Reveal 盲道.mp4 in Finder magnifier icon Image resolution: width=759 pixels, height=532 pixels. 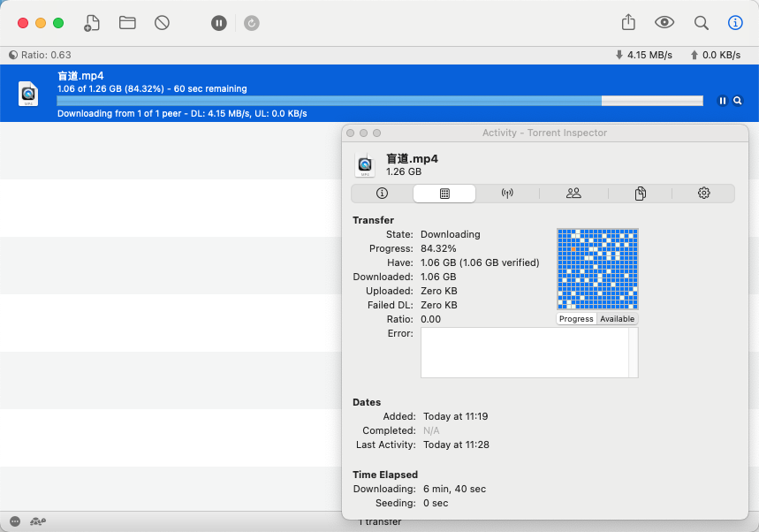pyautogui.click(x=738, y=101)
